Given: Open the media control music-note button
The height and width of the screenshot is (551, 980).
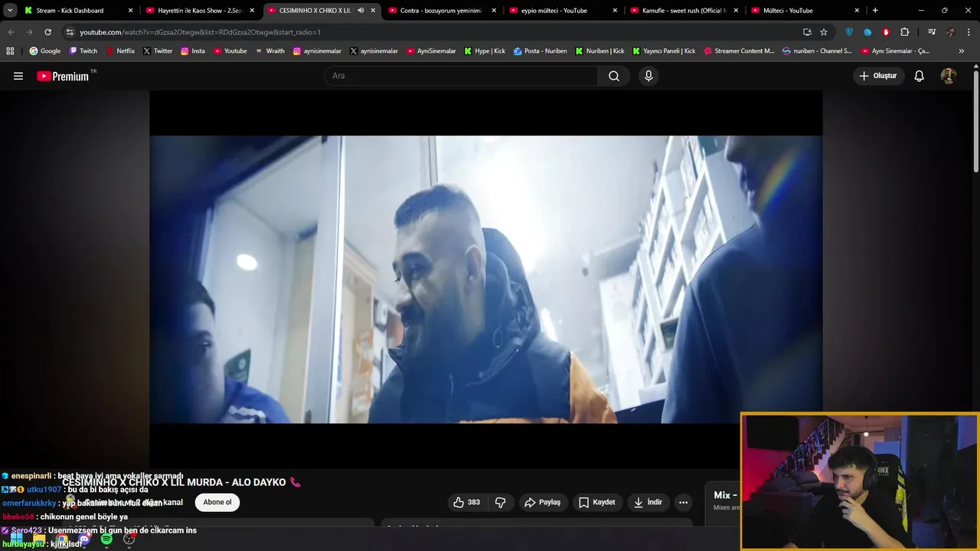Looking at the screenshot, I should pos(932,32).
